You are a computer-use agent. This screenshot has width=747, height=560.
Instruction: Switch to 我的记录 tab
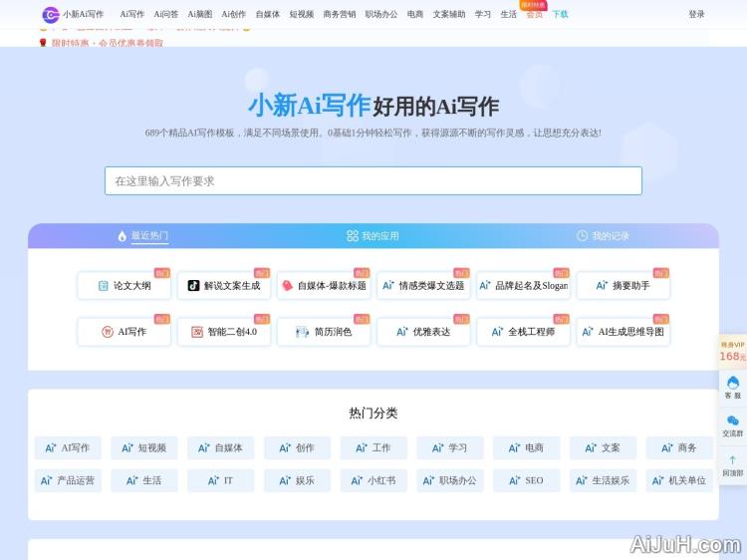pyautogui.click(x=603, y=236)
